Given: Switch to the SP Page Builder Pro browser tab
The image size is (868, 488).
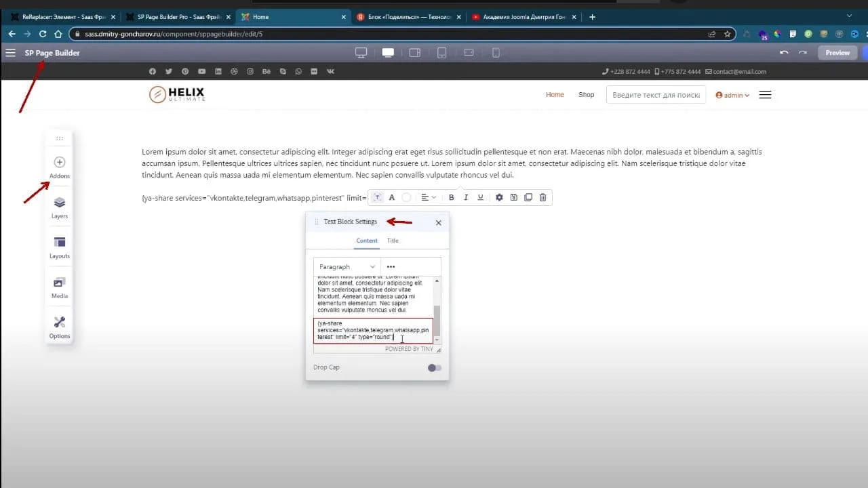Looking at the screenshot, I should pos(178,17).
